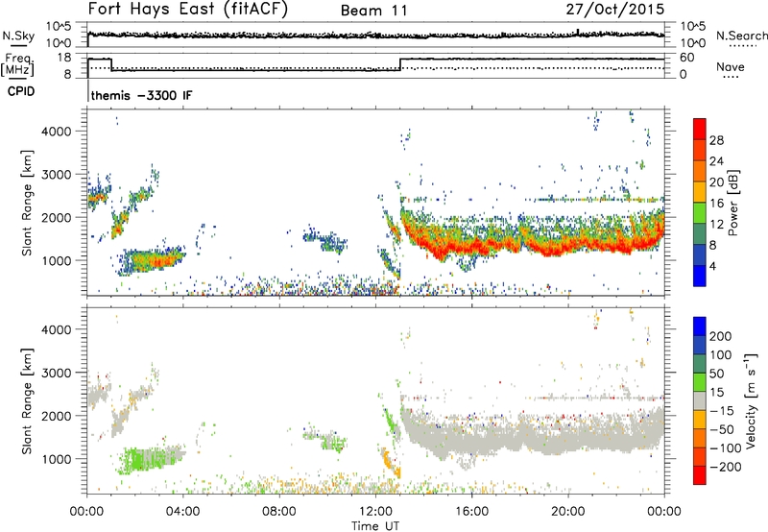Click the "16:00" time tick label
Image resolution: width=768 pixels, height=532 pixels.
pos(471,512)
